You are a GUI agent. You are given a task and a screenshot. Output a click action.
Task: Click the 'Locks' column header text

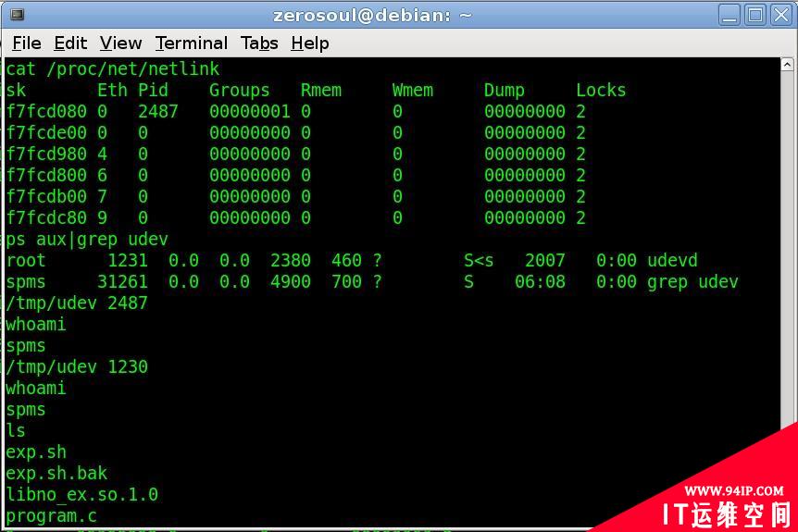[601, 90]
